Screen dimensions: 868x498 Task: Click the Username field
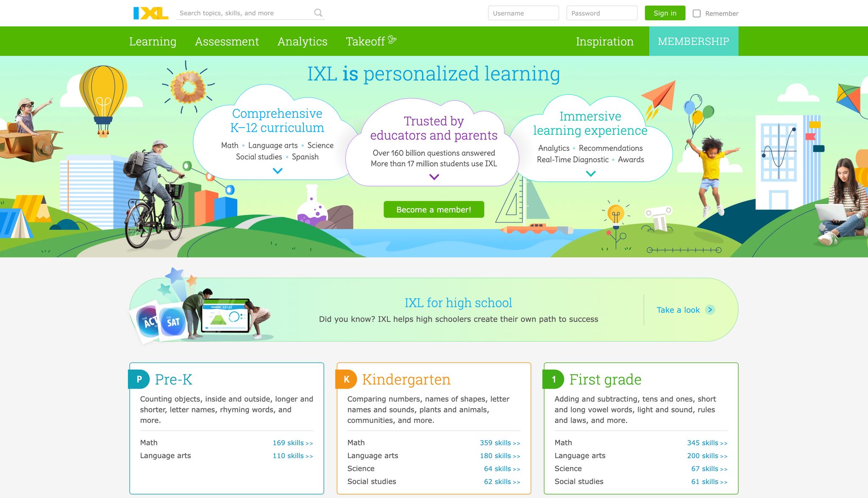point(523,13)
